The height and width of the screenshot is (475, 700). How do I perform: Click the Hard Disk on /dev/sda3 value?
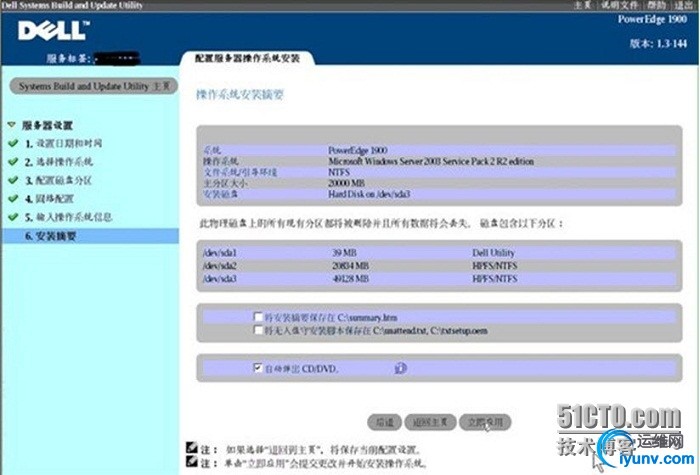(x=369, y=194)
